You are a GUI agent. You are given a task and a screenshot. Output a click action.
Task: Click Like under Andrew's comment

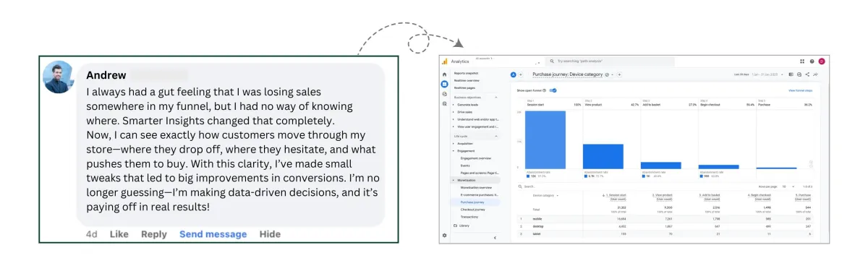pos(119,234)
